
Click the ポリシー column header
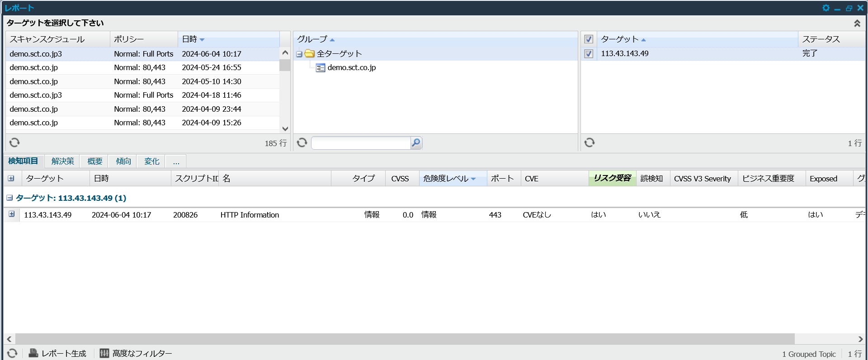coord(144,39)
